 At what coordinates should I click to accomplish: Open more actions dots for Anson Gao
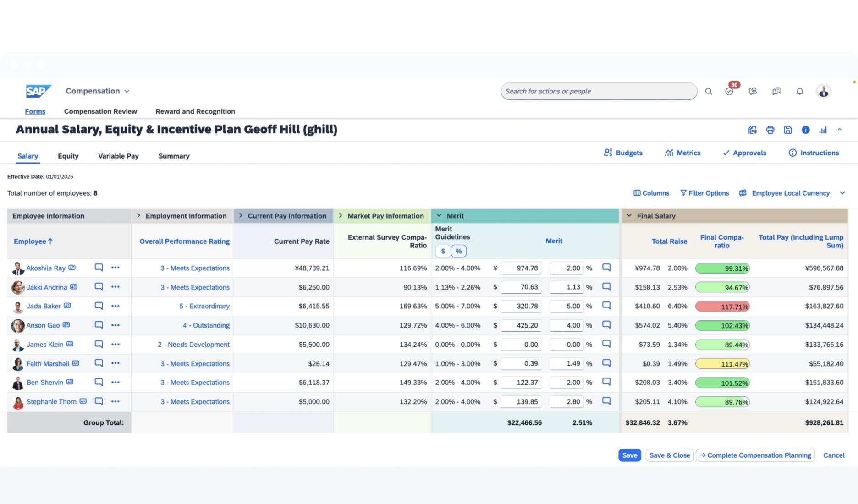coord(115,325)
